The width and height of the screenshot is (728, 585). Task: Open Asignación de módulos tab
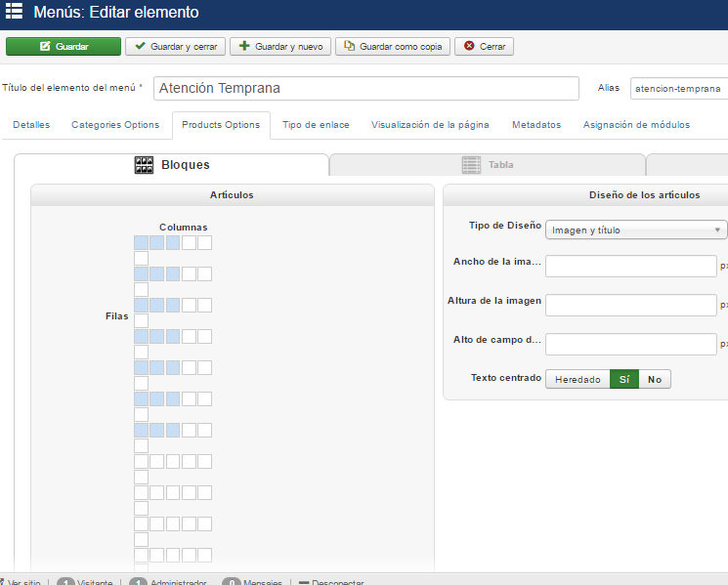[636, 125]
